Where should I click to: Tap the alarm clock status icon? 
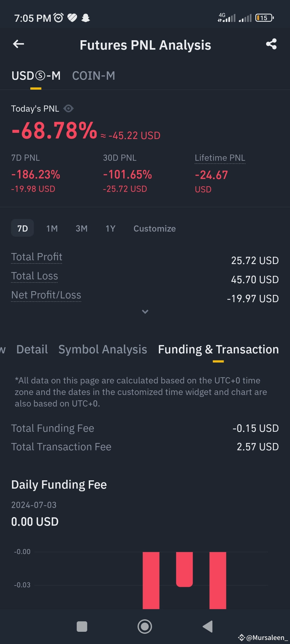[x=59, y=18]
